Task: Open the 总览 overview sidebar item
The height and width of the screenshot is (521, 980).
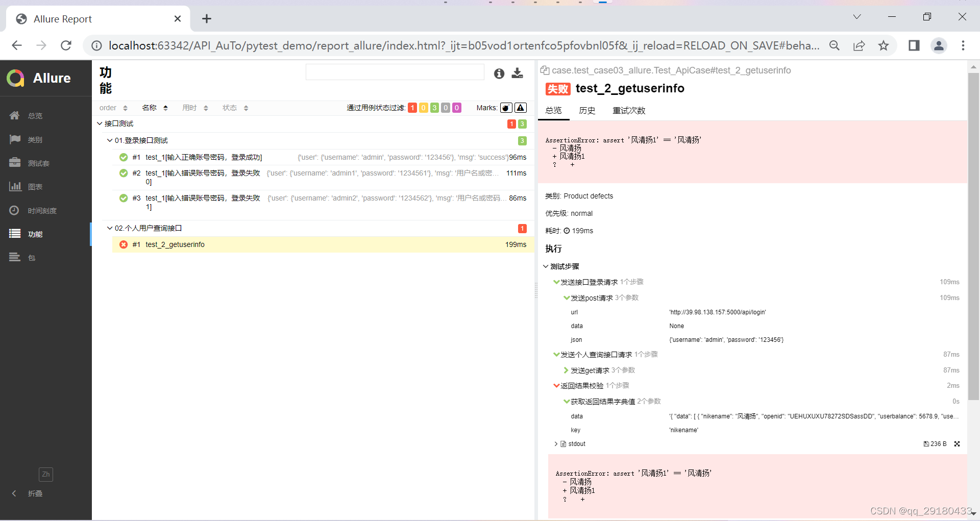Action: point(45,116)
